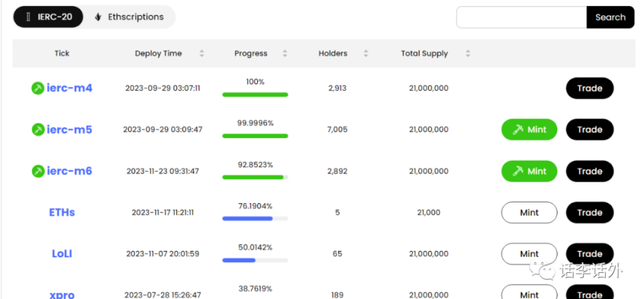
Task: Open the ETHs token link
Action: point(62,213)
